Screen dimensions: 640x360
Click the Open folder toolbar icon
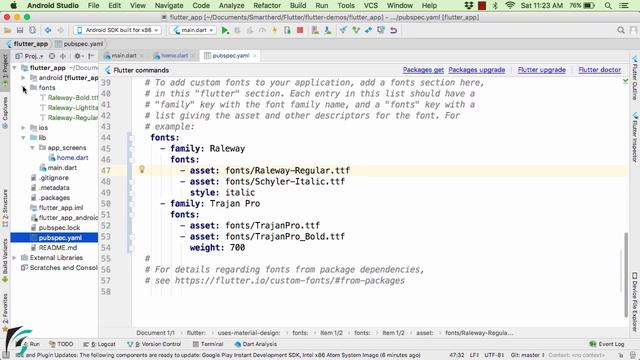coord(7,30)
